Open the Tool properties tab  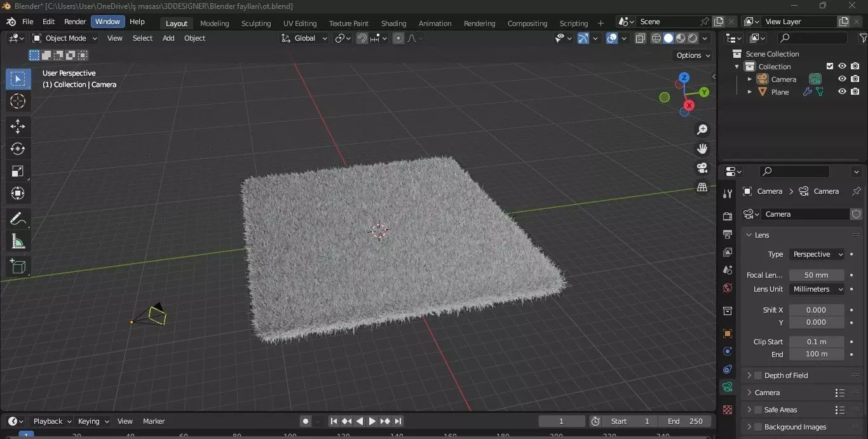tap(728, 193)
